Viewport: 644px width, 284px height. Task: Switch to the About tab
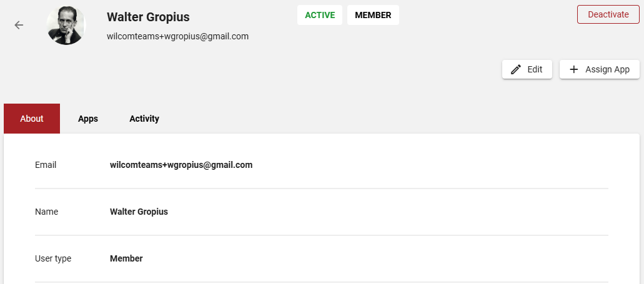32,119
